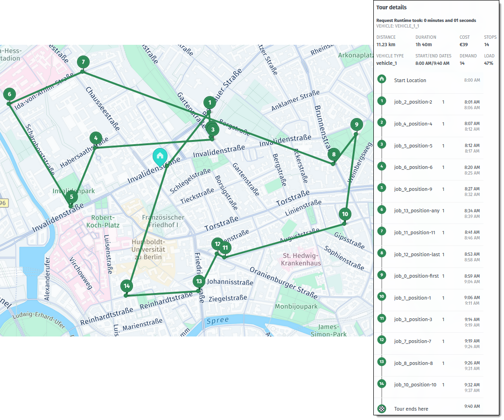Click stop badge 9 beside job_0_position-first
The height and width of the screenshot is (420, 504).
[382, 275]
